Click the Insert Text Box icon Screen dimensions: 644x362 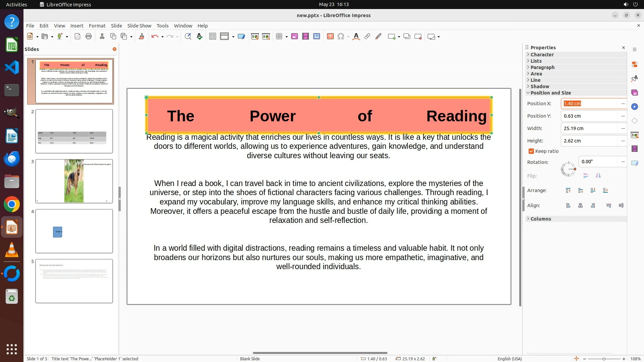pyautogui.click(x=330, y=37)
